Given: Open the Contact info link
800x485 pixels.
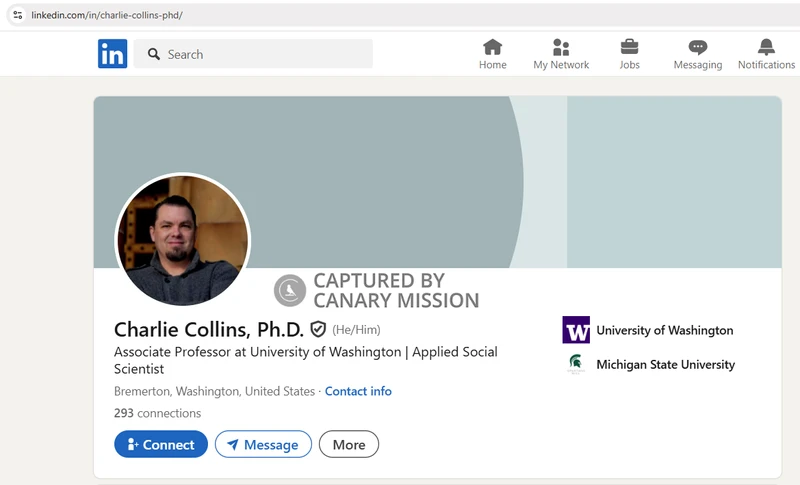Looking at the screenshot, I should point(358,391).
